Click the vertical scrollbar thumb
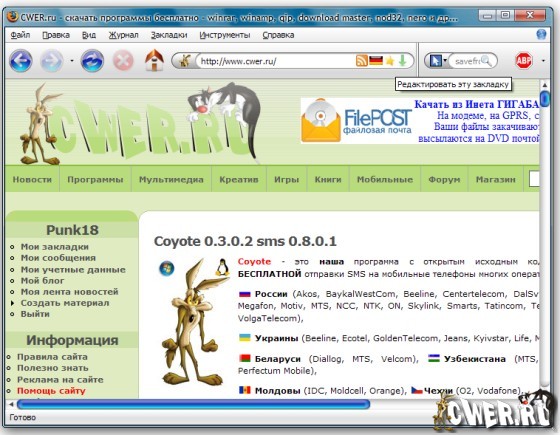Screen dimensions: 560x435 point(545,99)
